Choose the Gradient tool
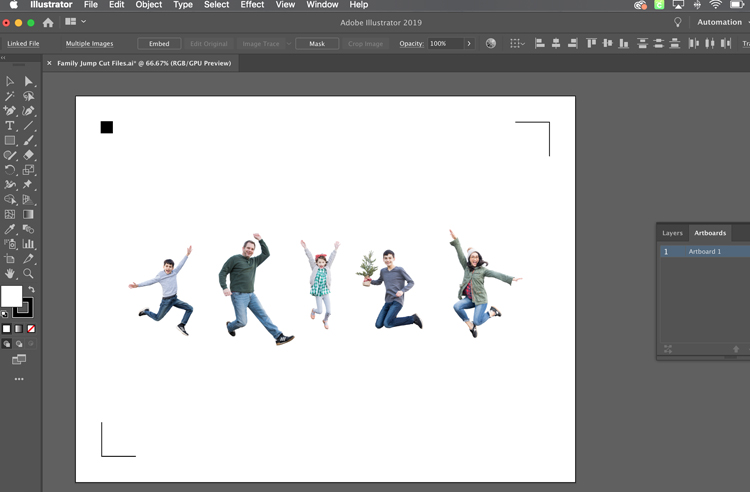Viewport: 750px width, 492px height. (28, 214)
